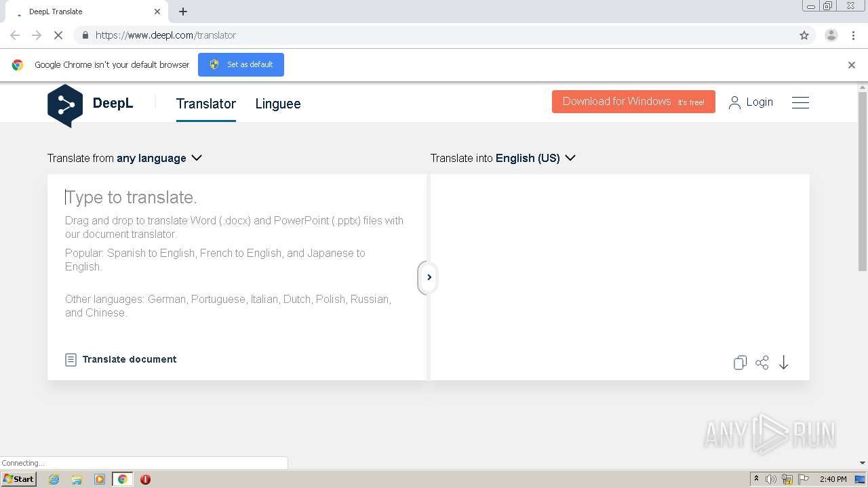Click the red Opera taskbar icon
868x488 pixels.
tap(145, 479)
